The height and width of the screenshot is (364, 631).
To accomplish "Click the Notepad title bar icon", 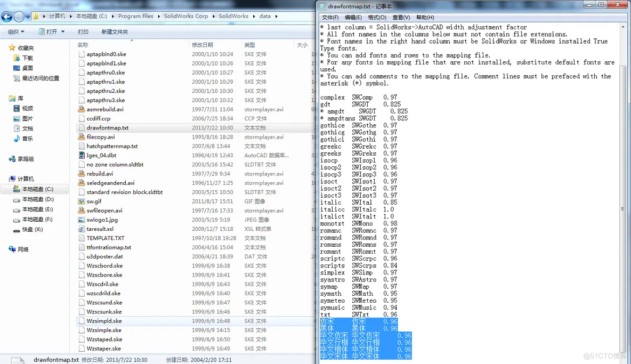I will tap(323, 6).
